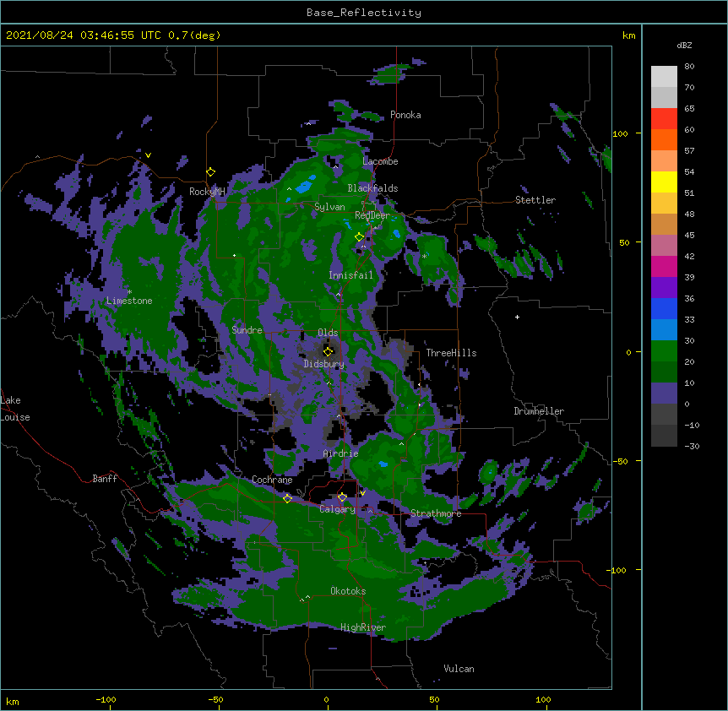Select the Sundre town label
728x711 pixels.
(x=247, y=330)
